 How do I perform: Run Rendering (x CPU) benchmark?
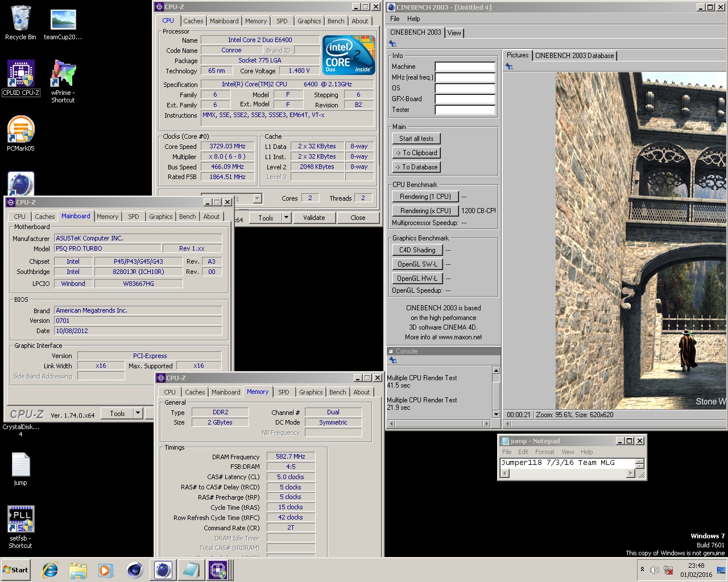pyautogui.click(x=425, y=211)
